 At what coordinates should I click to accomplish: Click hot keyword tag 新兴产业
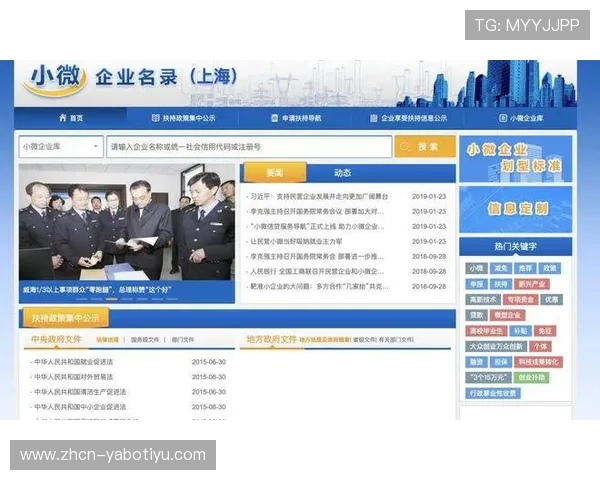click(532, 284)
